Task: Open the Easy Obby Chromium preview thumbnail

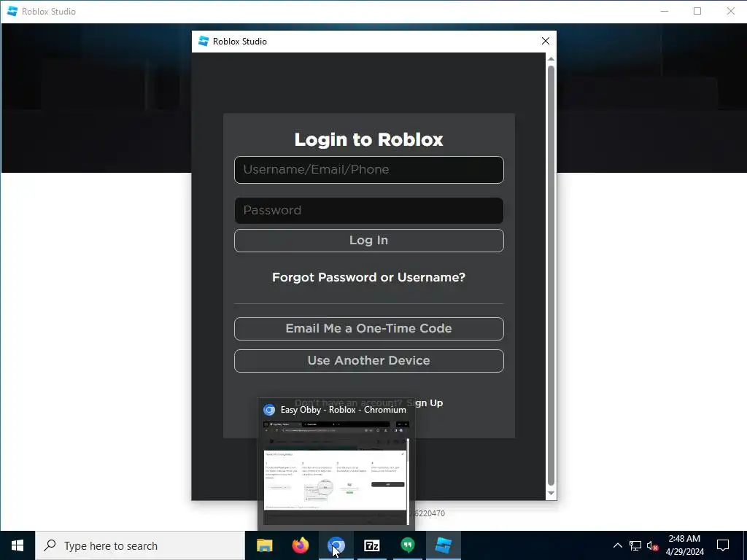Action: (336, 472)
